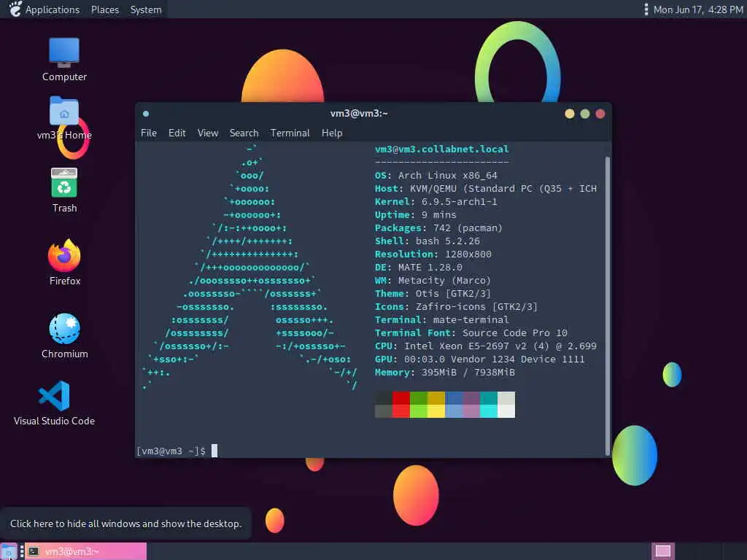Click the 'Icons: Zafiro-icons' line
This screenshot has height=560, width=747.
click(x=456, y=307)
